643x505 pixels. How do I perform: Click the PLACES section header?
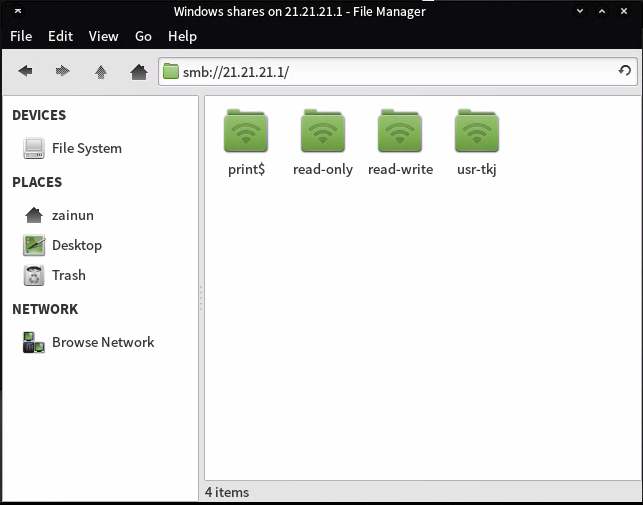[x=37, y=182]
